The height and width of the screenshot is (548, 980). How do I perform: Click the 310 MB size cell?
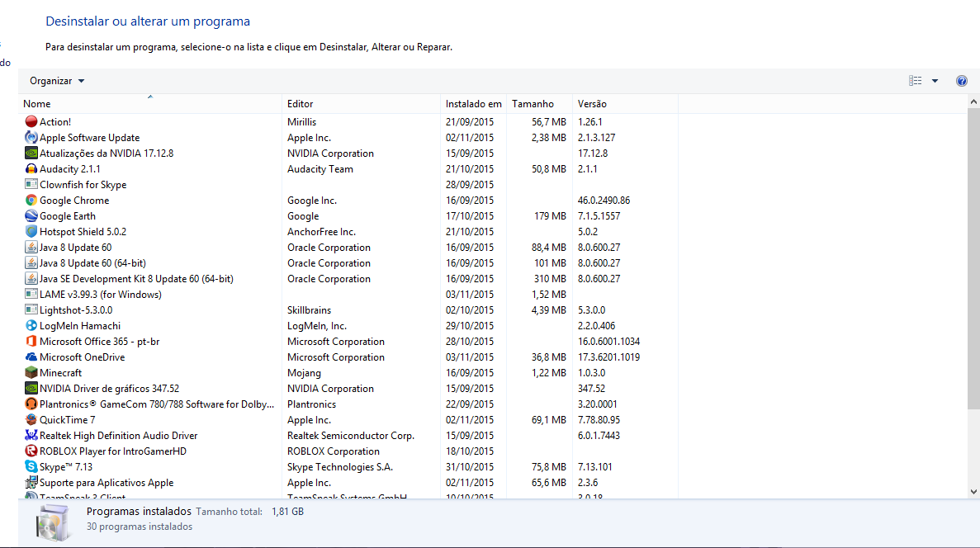(x=550, y=279)
